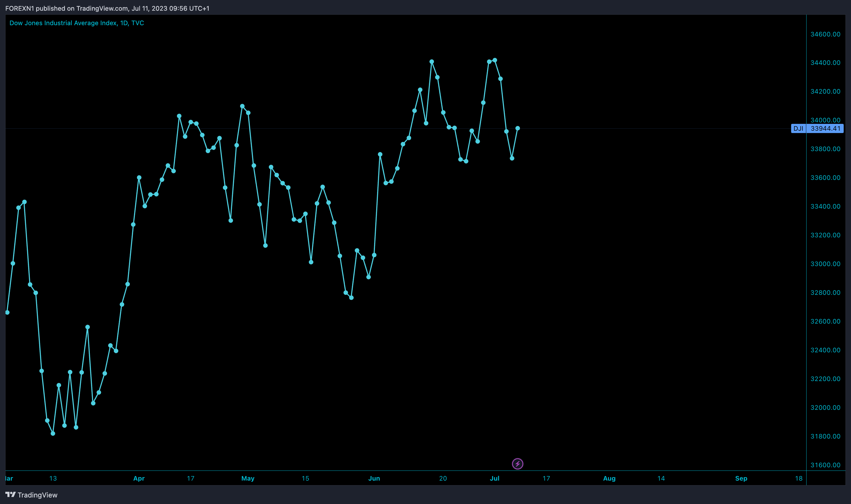Click the Jul label on time axis
This screenshot has height=504, width=851.
pyautogui.click(x=494, y=478)
